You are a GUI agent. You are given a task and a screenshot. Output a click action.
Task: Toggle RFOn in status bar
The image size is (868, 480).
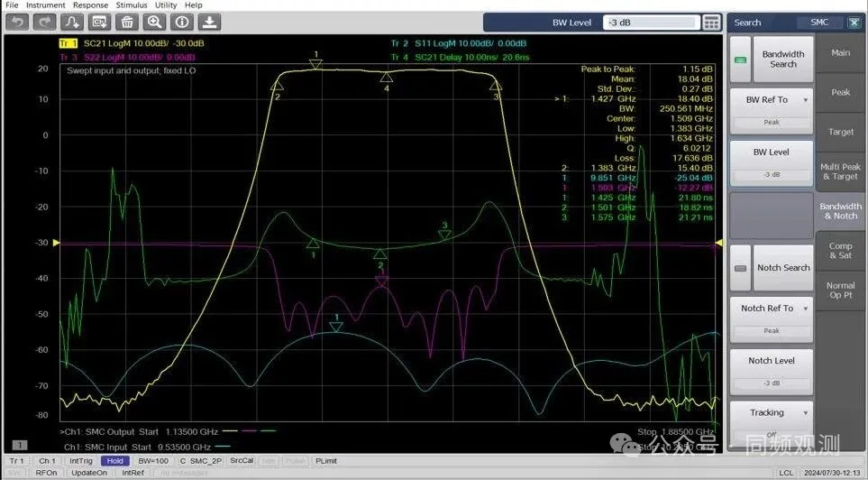coord(46,473)
